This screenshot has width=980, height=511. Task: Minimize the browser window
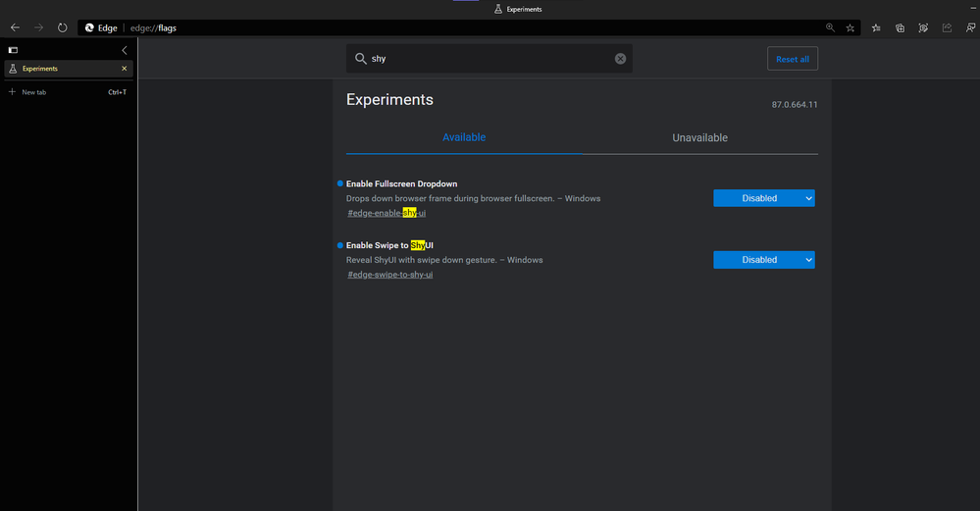[973, 8]
